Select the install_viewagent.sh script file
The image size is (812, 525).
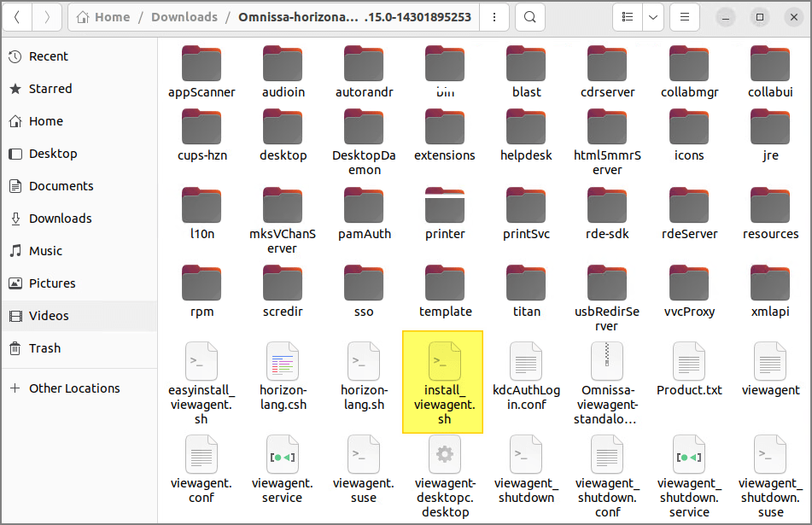pos(444,362)
